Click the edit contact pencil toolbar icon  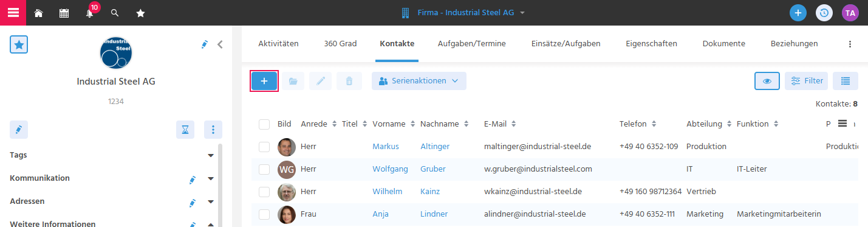tap(321, 81)
